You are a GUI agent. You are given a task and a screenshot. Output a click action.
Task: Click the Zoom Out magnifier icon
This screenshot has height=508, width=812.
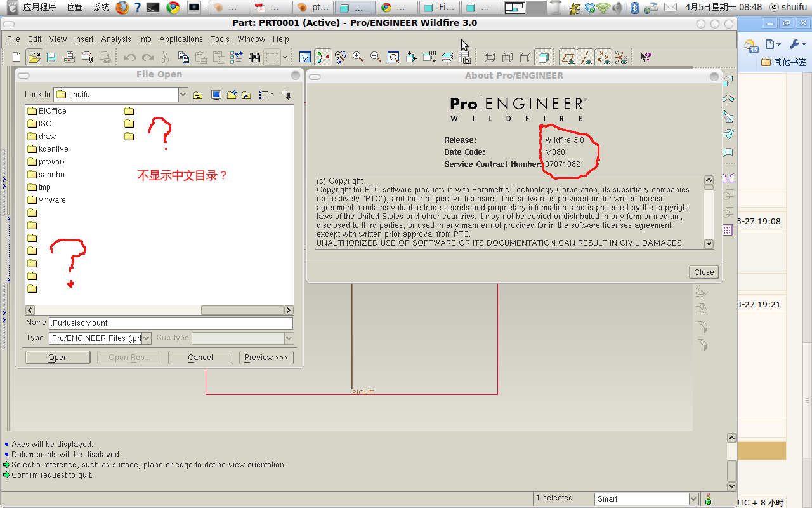point(376,57)
